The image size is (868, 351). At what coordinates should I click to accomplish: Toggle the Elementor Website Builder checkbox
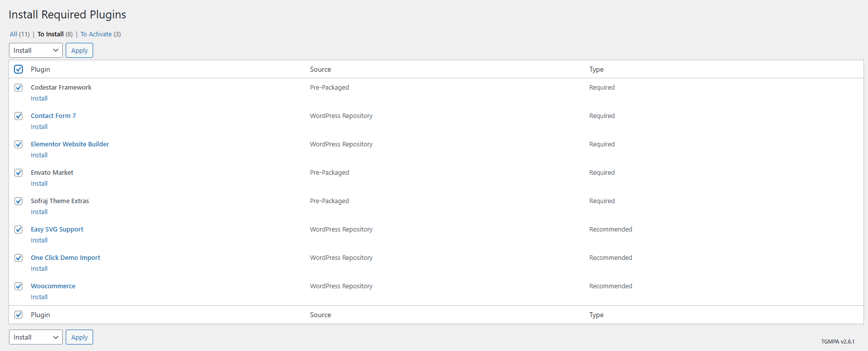[18, 144]
